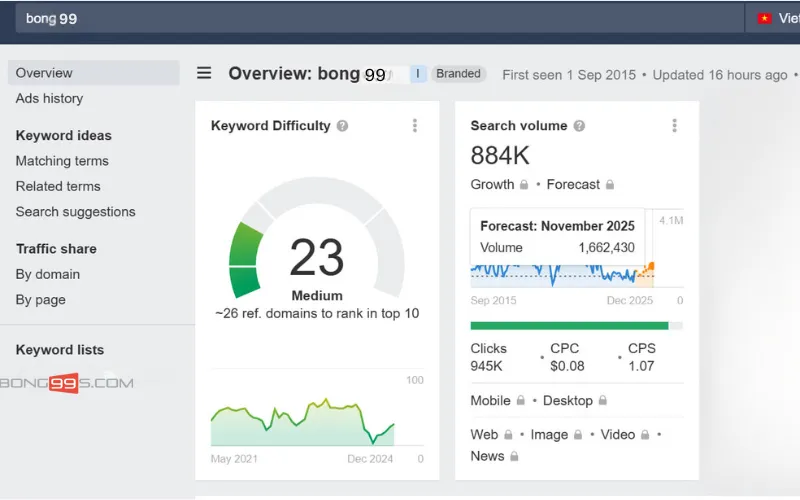Image resolution: width=800 pixels, height=500 pixels.
Task: Click the Forecast locked link
Action: tap(573, 185)
